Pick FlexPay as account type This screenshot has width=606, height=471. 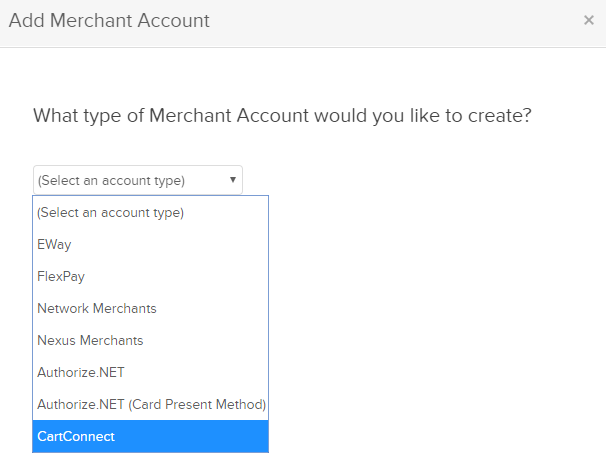150,276
